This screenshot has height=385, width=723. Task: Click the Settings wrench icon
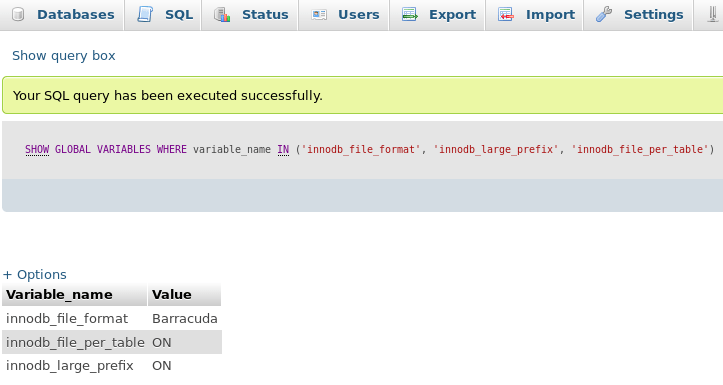(604, 15)
